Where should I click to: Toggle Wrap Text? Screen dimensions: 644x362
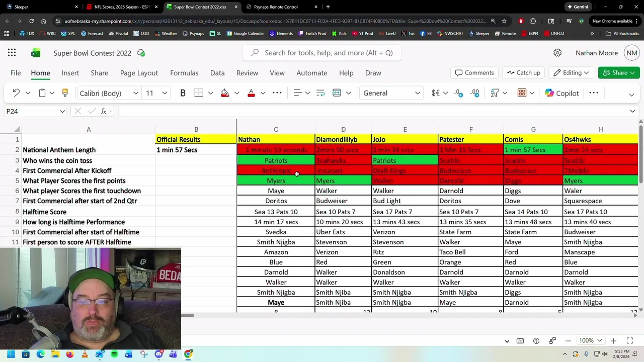pos(320,93)
